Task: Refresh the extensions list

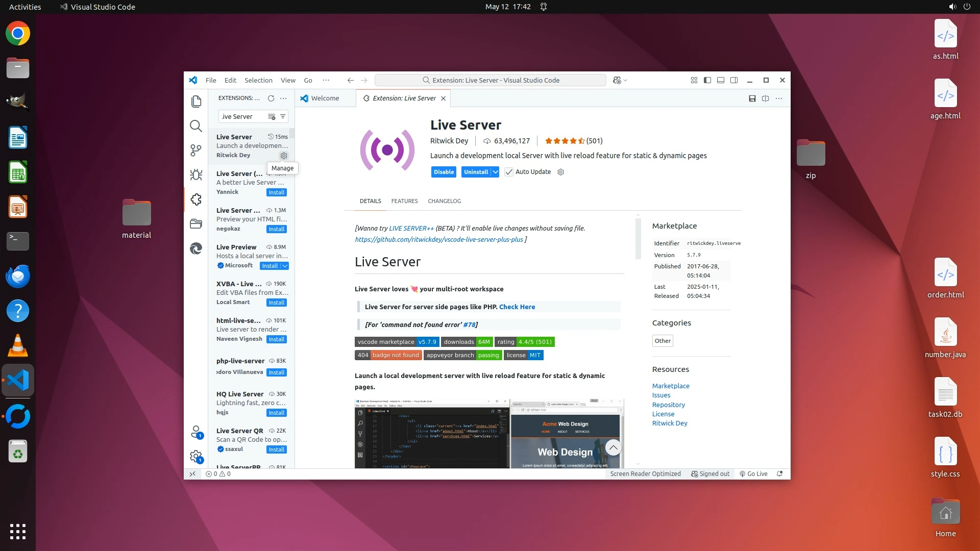Action: pos(271,98)
